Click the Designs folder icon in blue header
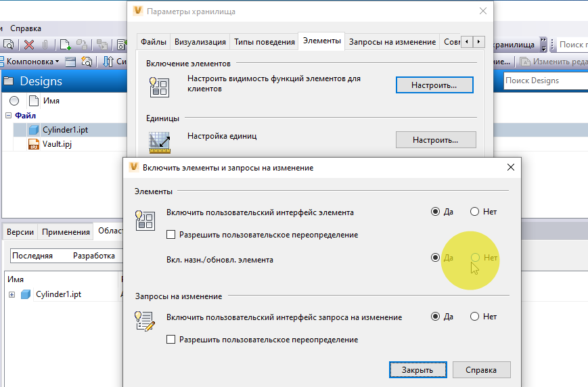Viewport: 588px width, 387px height. [x=9, y=81]
